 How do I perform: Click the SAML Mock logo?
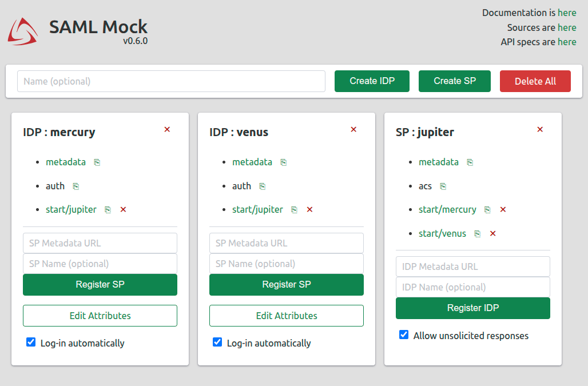pyautogui.click(x=23, y=31)
